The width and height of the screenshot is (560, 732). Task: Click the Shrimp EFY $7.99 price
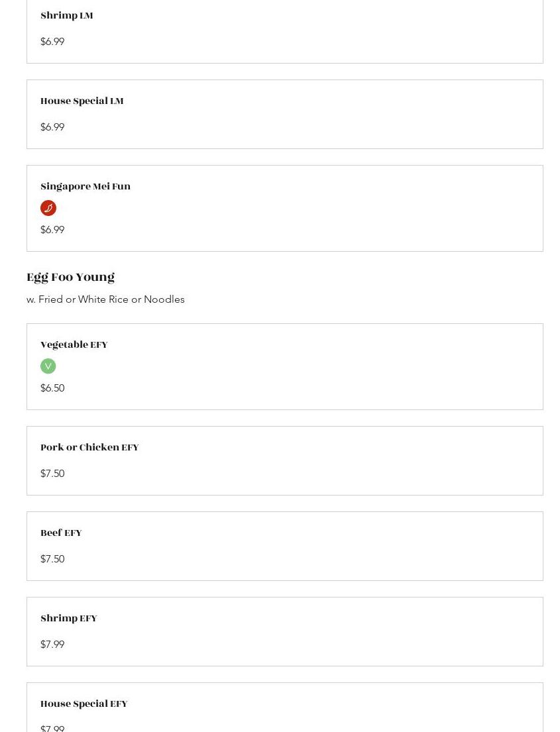[x=52, y=645]
